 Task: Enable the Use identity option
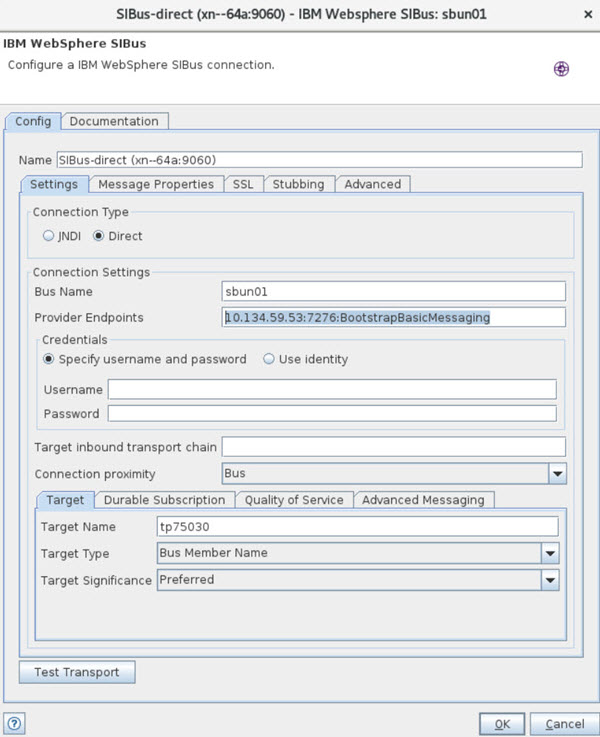[269, 359]
